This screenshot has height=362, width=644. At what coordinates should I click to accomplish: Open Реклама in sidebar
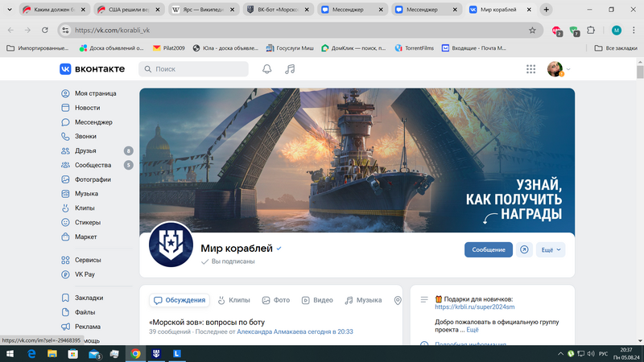pos(88,327)
